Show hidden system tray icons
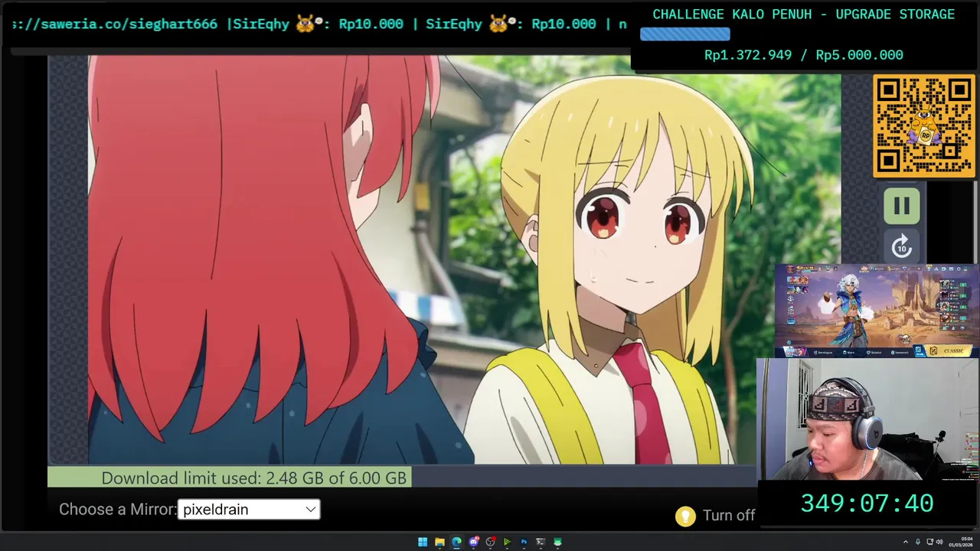 tap(906, 542)
